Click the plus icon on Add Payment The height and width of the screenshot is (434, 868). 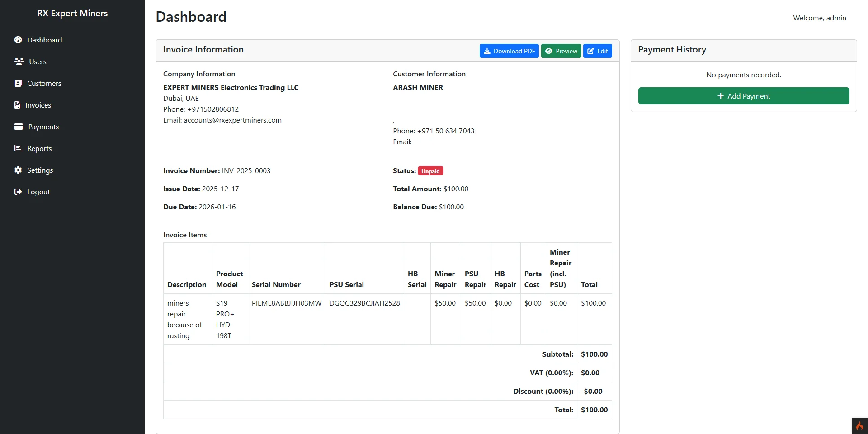721,96
